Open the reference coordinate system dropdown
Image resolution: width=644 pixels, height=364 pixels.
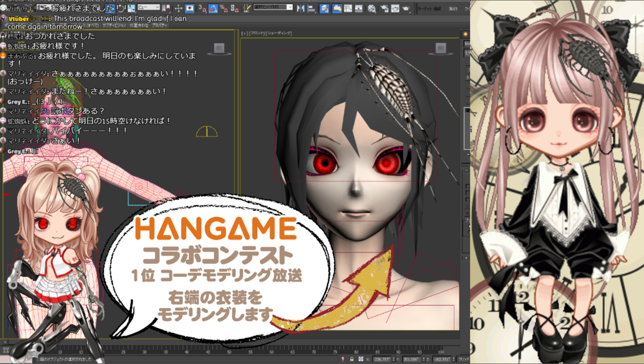click(149, 8)
